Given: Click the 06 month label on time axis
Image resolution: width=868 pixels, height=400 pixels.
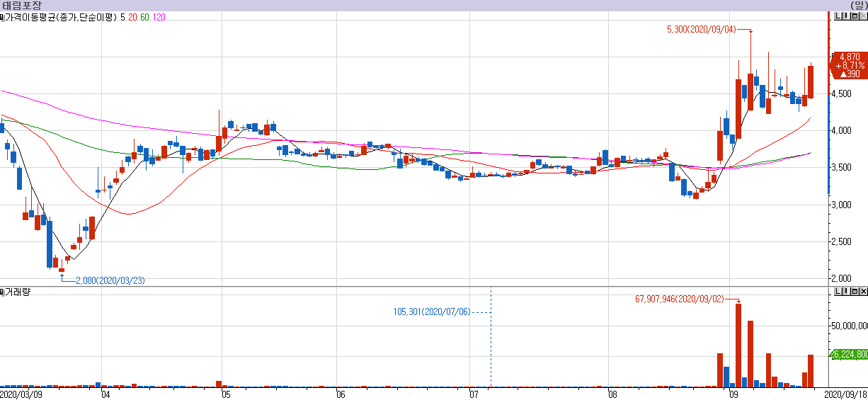Looking at the screenshot, I should [x=340, y=394].
